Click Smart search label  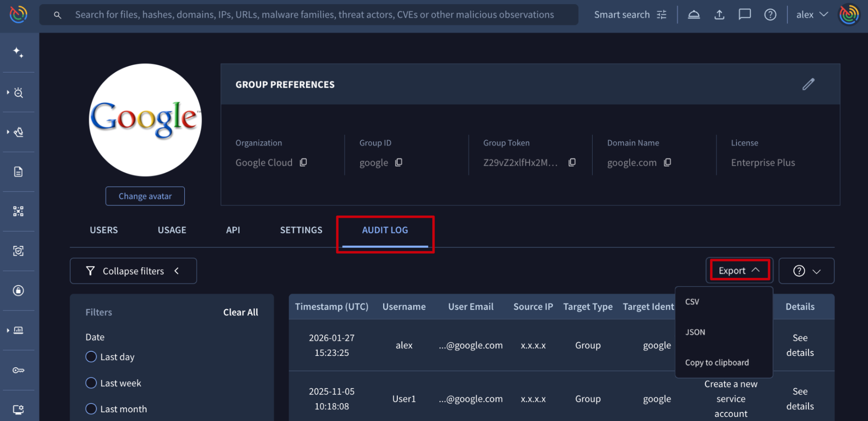[622, 15]
